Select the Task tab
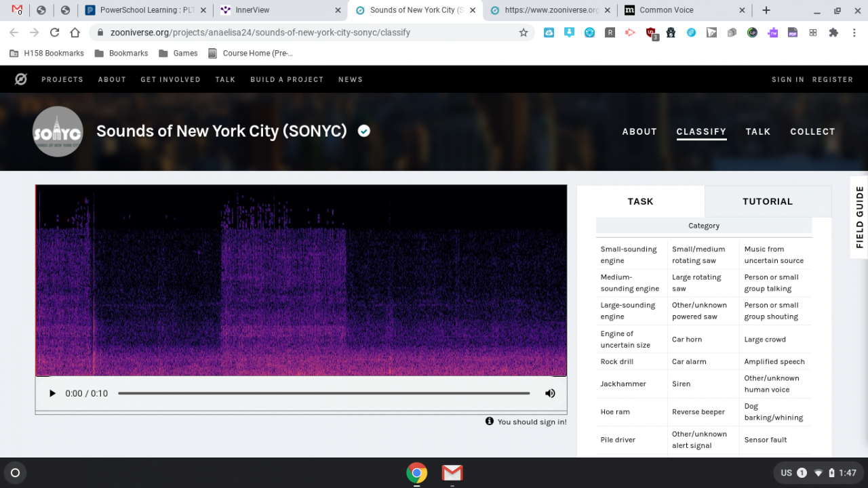The image size is (868, 488). tap(640, 201)
